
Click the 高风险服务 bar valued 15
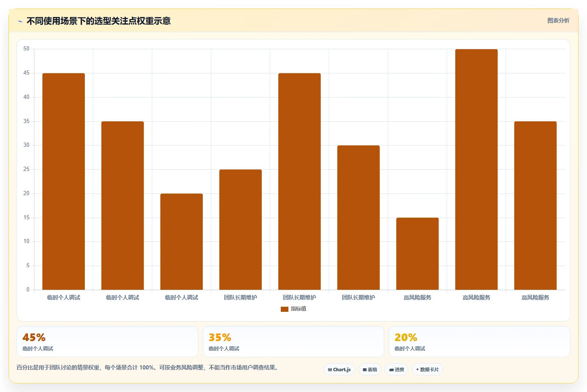point(417,254)
